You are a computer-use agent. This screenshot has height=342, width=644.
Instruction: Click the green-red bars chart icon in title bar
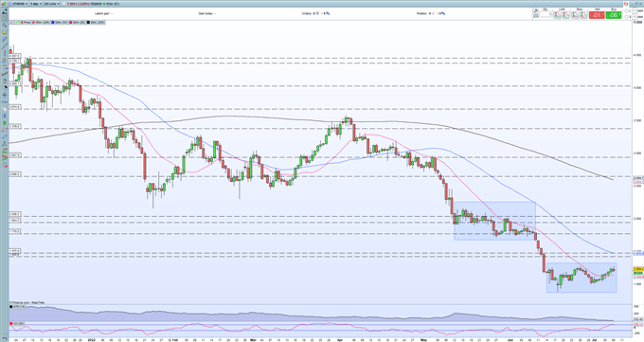[x=4, y=3]
